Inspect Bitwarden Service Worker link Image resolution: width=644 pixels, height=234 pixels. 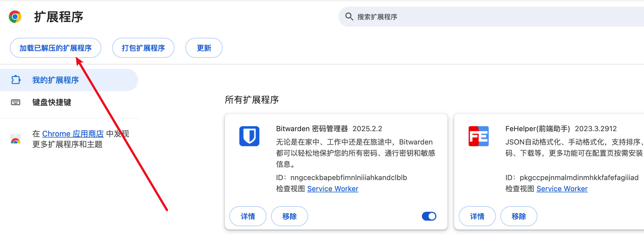point(333,189)
